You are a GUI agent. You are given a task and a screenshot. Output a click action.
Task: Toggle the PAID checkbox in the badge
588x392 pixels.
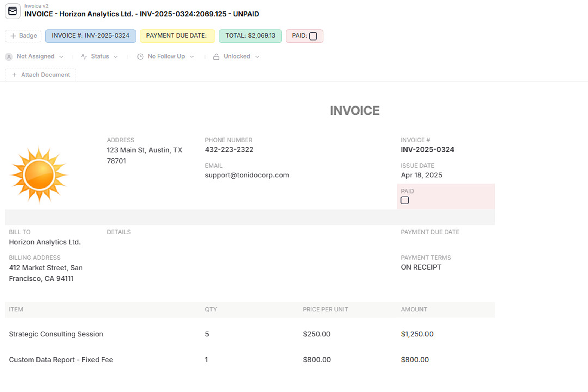[x=313, y=36]
